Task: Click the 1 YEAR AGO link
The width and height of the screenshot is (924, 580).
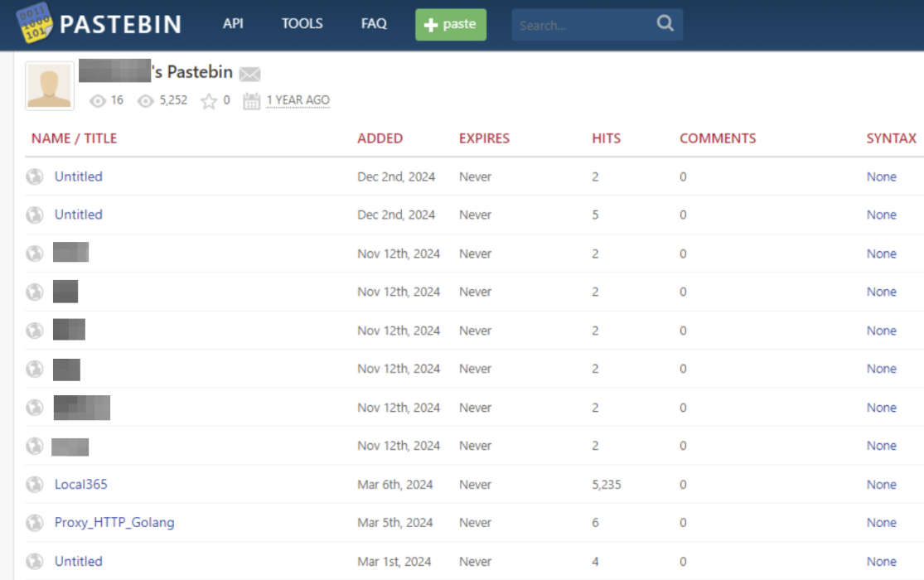Action: tap(298, 99)
